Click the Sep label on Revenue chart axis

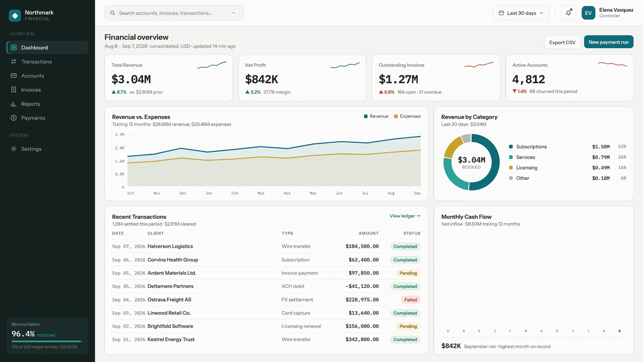pos(417,193)
